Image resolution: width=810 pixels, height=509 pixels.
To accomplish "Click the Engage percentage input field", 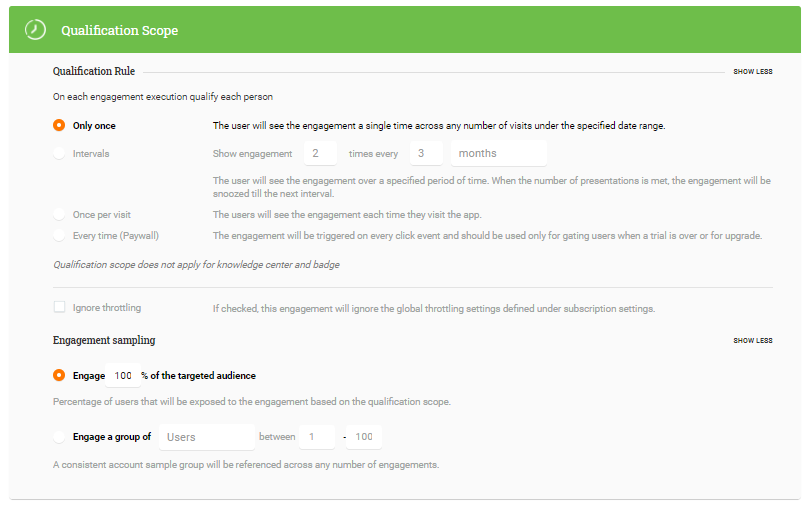I will pos(123,376).
